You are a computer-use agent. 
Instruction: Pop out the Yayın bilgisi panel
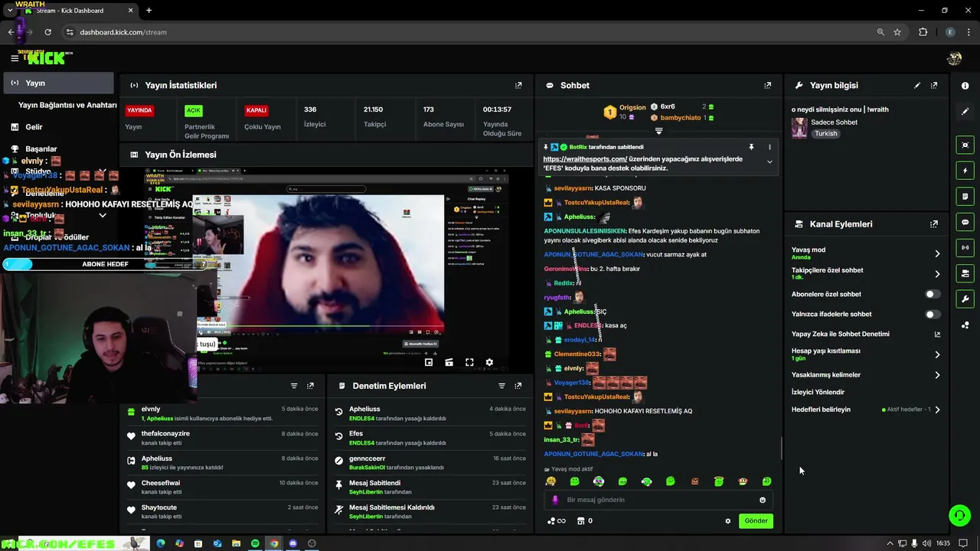(934, 85)
